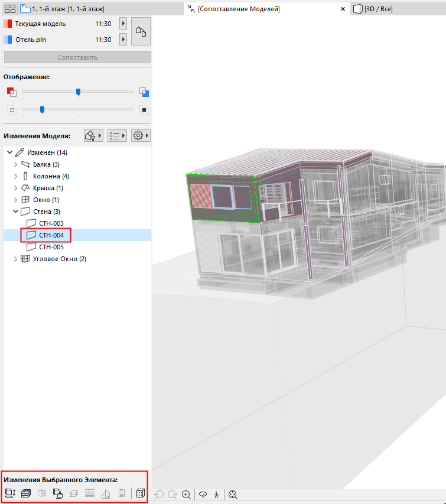The width and height of the screenshot is (446, 504).
Task: Click the tab overview grid icon
Action: [10, 9]
